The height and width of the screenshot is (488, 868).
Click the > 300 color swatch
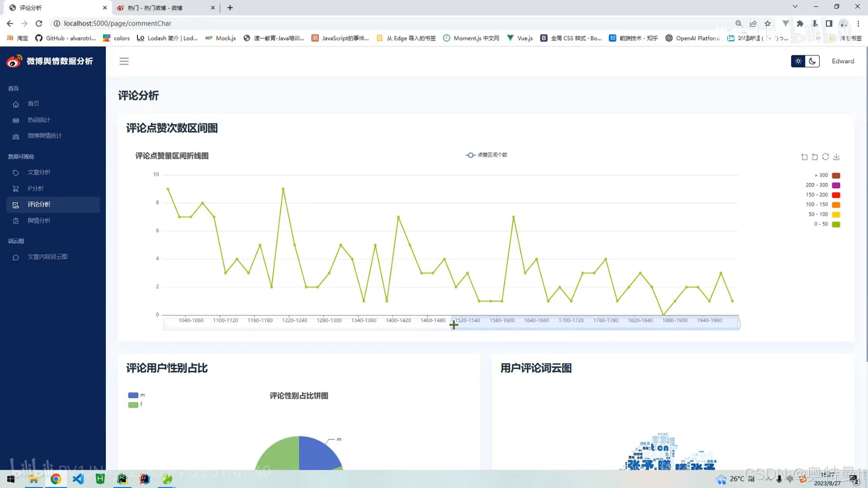836,175
